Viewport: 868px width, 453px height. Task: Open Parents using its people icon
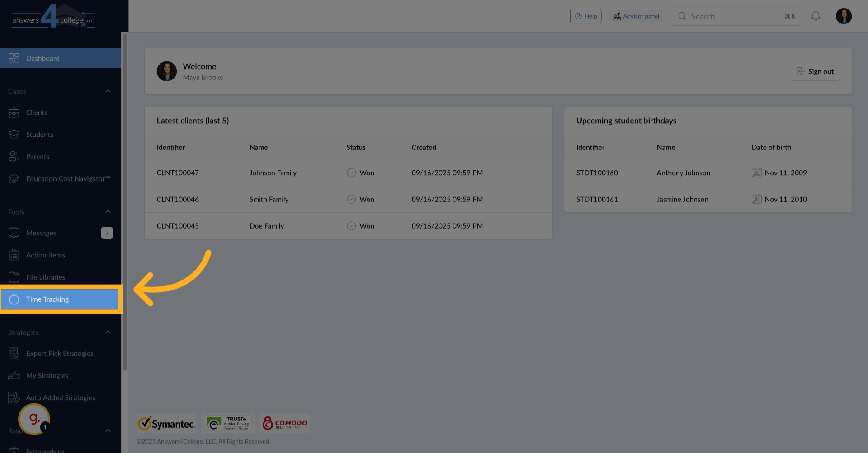[x=14, y=156]
